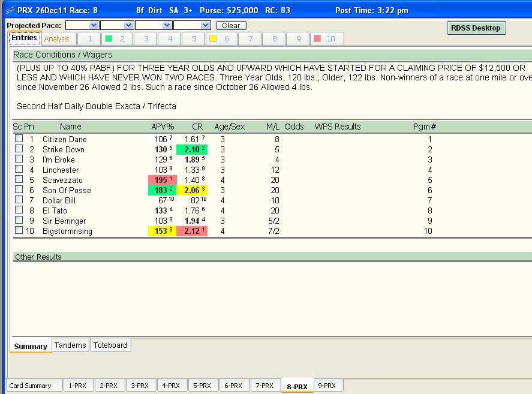Click the APV% column header
The width and height of the screenshot is (532, 394).
coord(163,127)
